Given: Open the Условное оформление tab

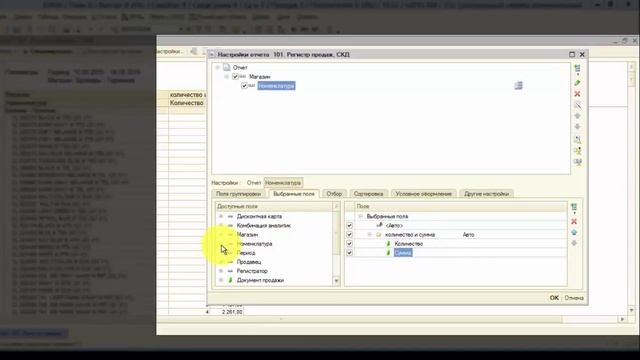Looking at the screenshot, I should 423,194.
